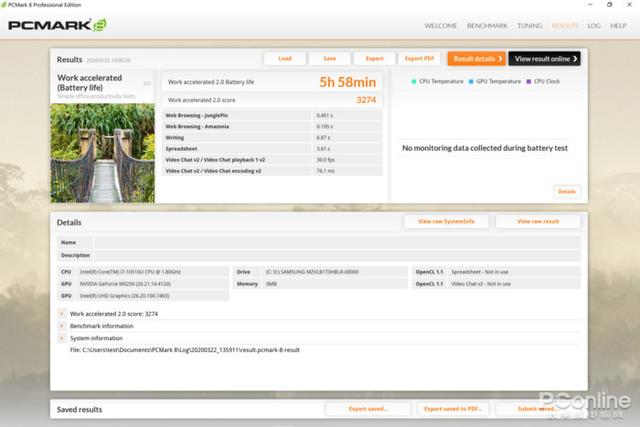Select the Web Browsing - Amazonia row
The image size is (640, 427).
click(272, 127)
